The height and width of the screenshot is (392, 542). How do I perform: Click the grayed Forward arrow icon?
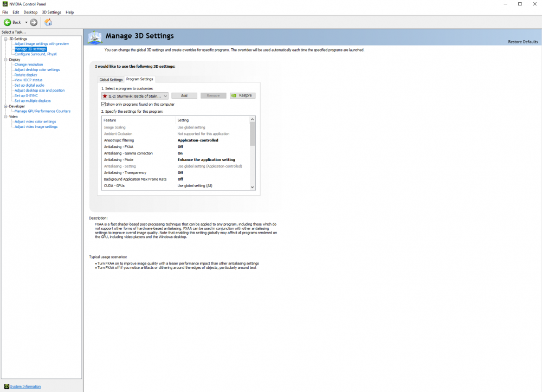(33, 22)
